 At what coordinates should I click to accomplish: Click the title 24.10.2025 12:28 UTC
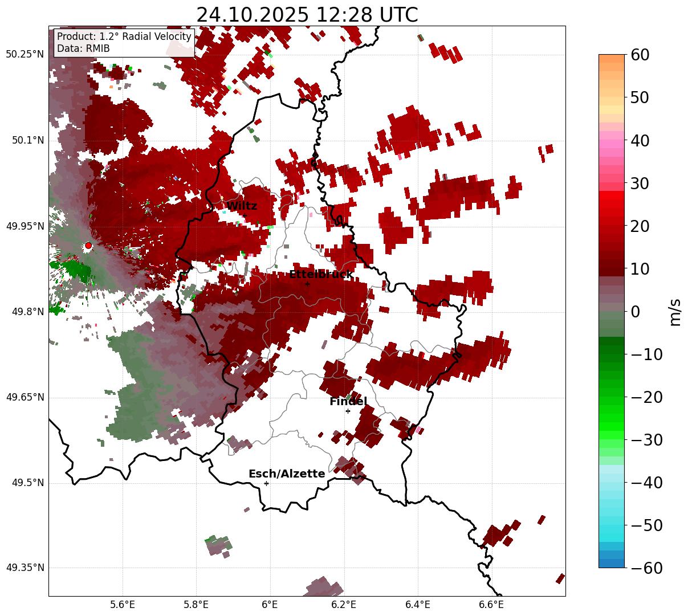(307, 14)
